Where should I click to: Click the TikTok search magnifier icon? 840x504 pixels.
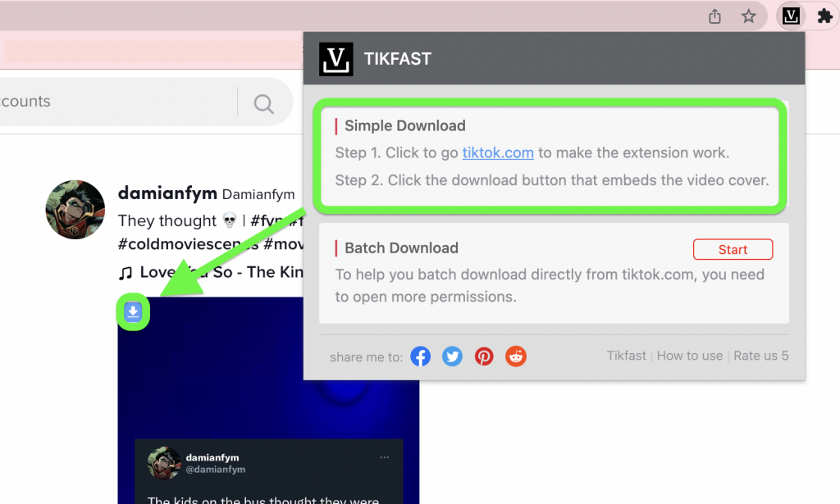tap(263, 103)
